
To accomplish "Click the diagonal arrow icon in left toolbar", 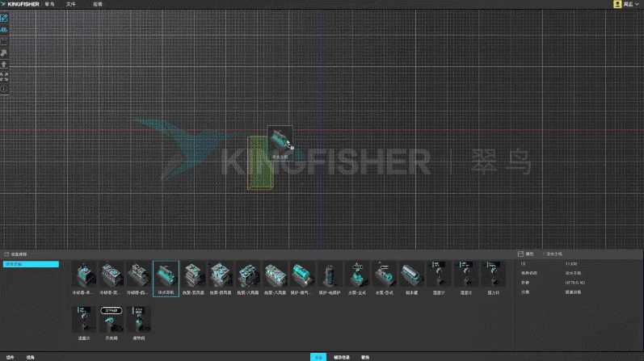I will click(x=4, y=53).
